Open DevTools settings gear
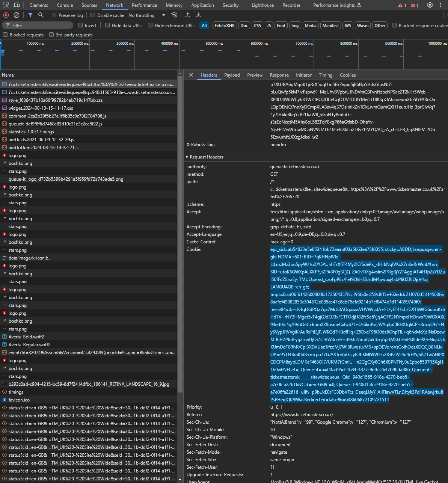The image size is (448, 483). point(430,5)
